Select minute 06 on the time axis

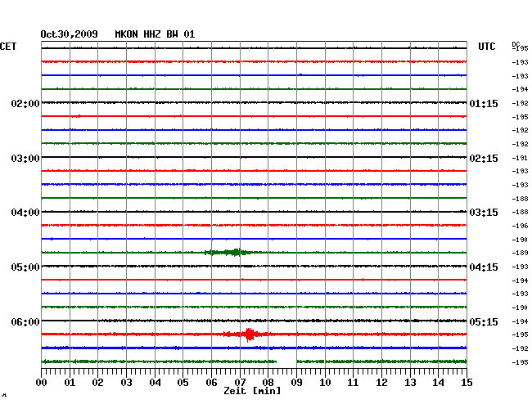[211, 382]
